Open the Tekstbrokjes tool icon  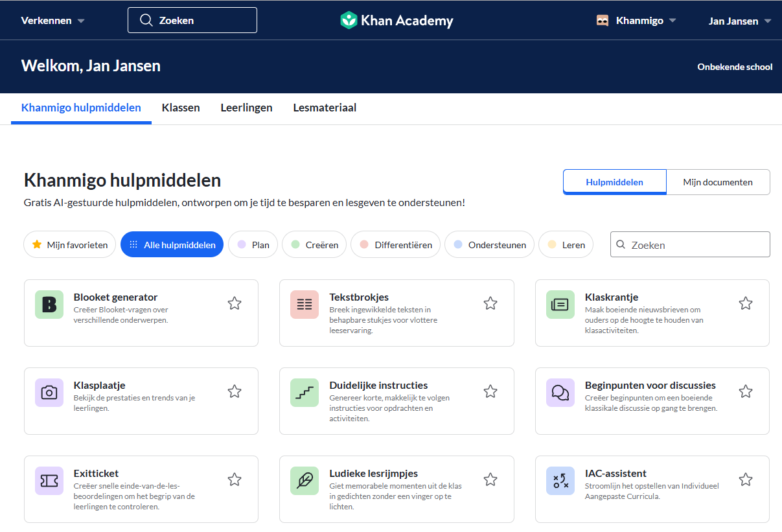[305, 305]
